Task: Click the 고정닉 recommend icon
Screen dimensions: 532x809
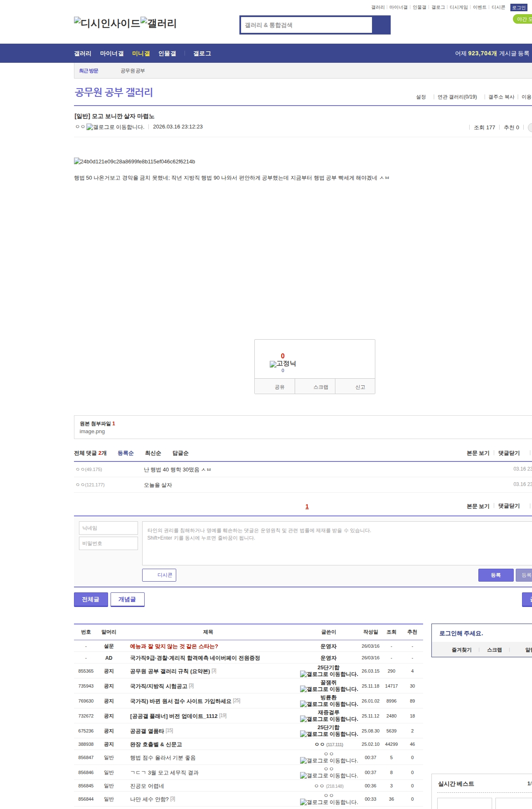Action: [283, 364]
